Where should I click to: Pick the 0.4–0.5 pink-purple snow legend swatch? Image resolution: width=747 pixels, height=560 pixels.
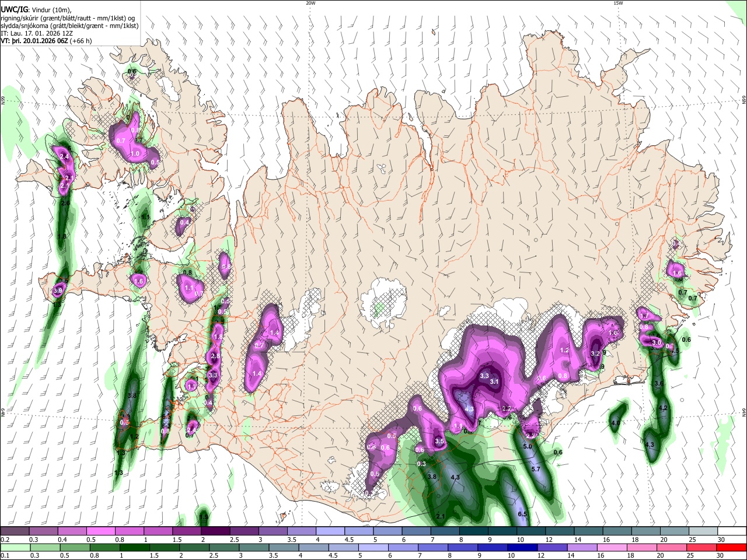point(72,531)
